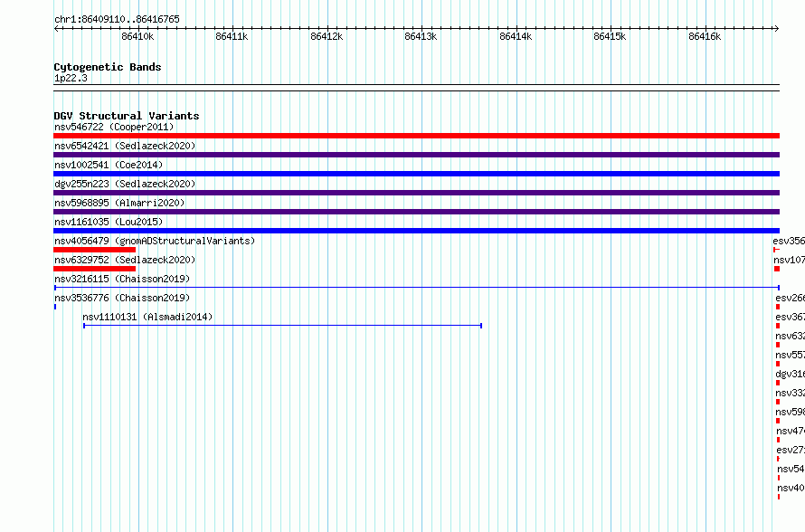Click the truncated esv367 variant label
This screenshot has width=805, height=532.
791,317
